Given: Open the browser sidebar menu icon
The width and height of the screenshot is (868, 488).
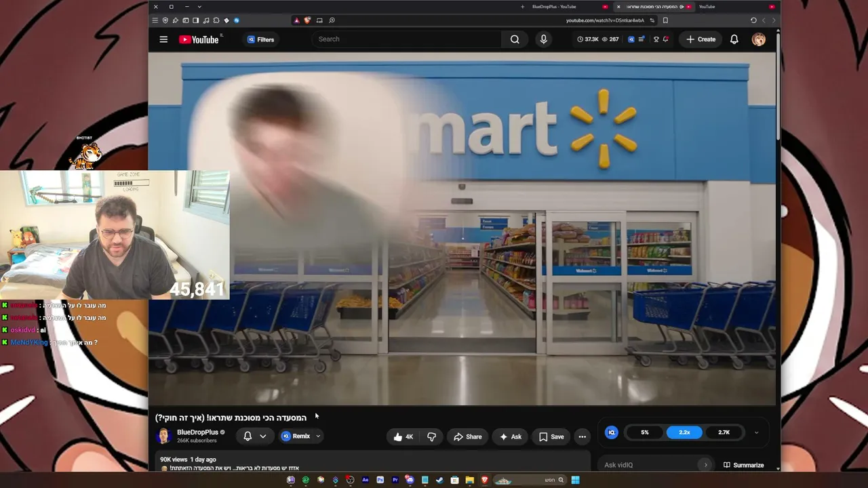Looking at the screenshot, I should click(x=155, y=20).
